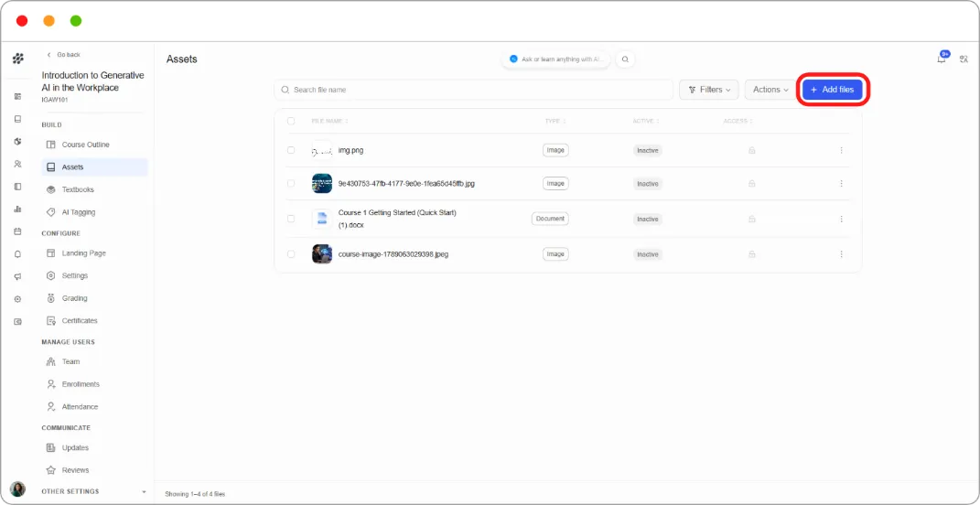
Task: Open the Actions dropdown
Action: (770, 90)
